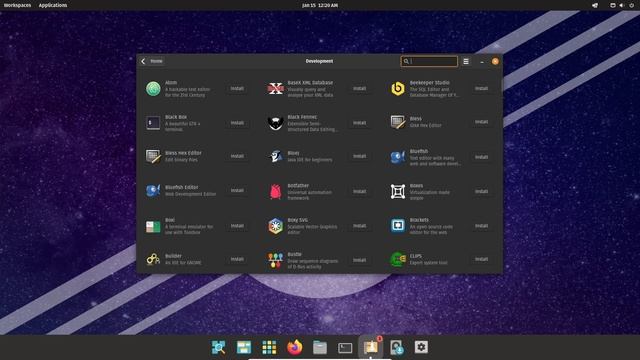Install Black Box terminal
Viewport: 640px width, 360px height.
237,123
